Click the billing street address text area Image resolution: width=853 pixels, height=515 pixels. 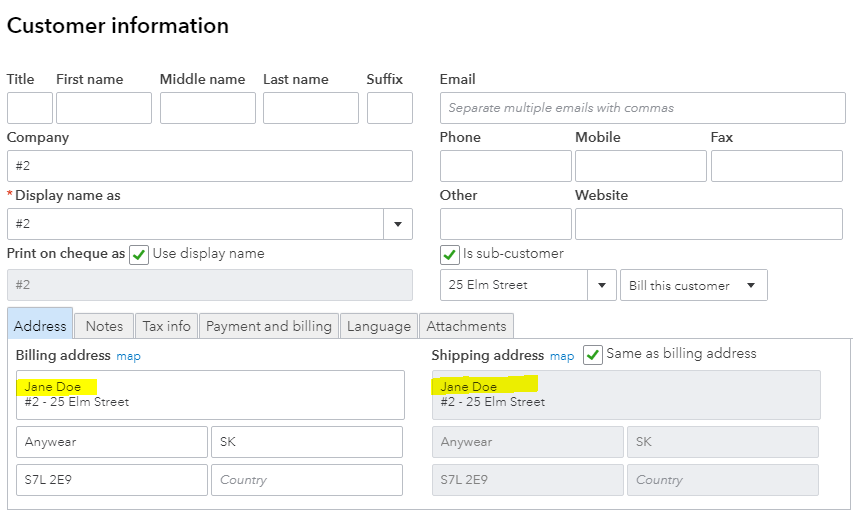(210, 395)
